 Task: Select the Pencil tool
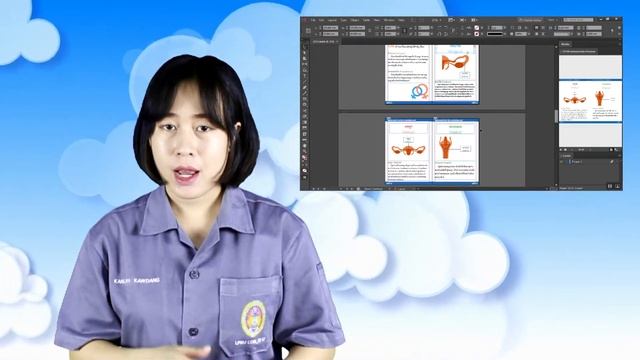305,93
